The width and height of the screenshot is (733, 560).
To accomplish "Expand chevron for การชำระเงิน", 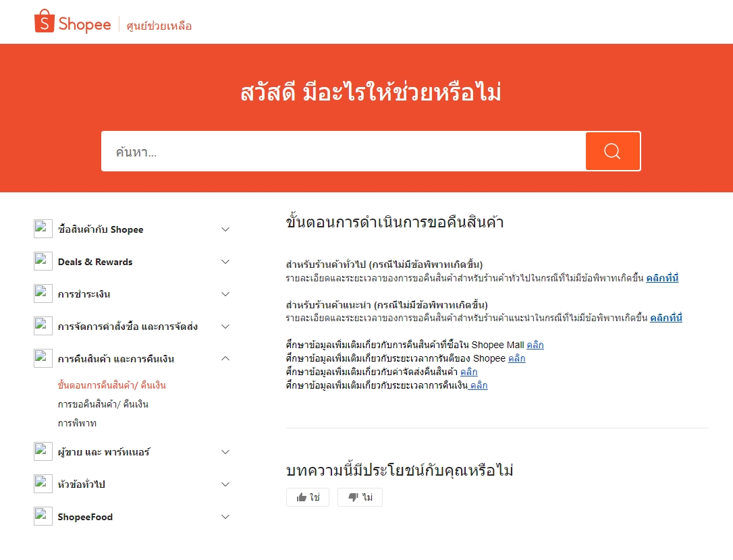I will point(225,294).
